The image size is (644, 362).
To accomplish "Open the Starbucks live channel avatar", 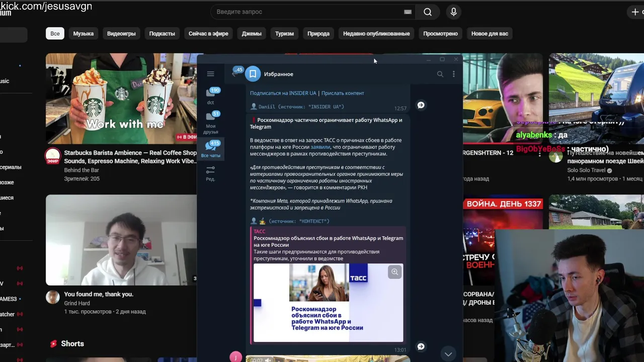I will pyautogui.click(x=53, y=156).
